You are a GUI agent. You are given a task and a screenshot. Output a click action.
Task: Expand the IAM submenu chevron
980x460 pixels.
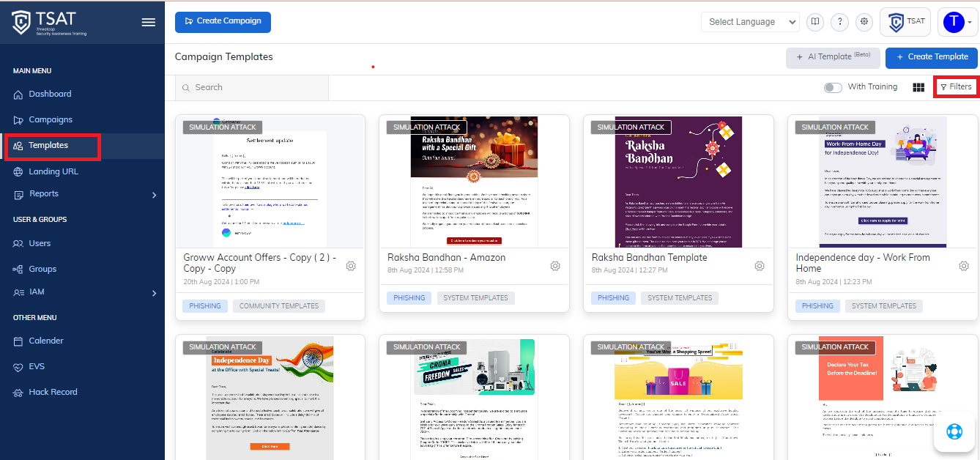coord(154,294)
